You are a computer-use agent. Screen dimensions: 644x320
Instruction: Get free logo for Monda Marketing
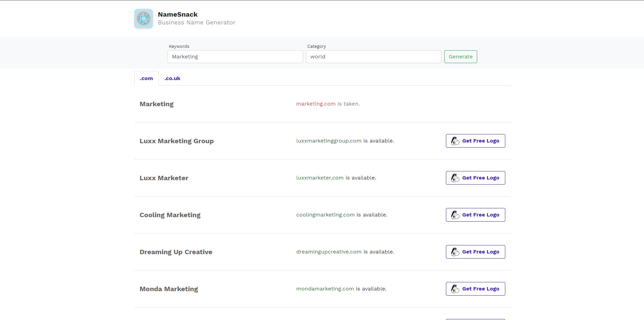point(475,289)
